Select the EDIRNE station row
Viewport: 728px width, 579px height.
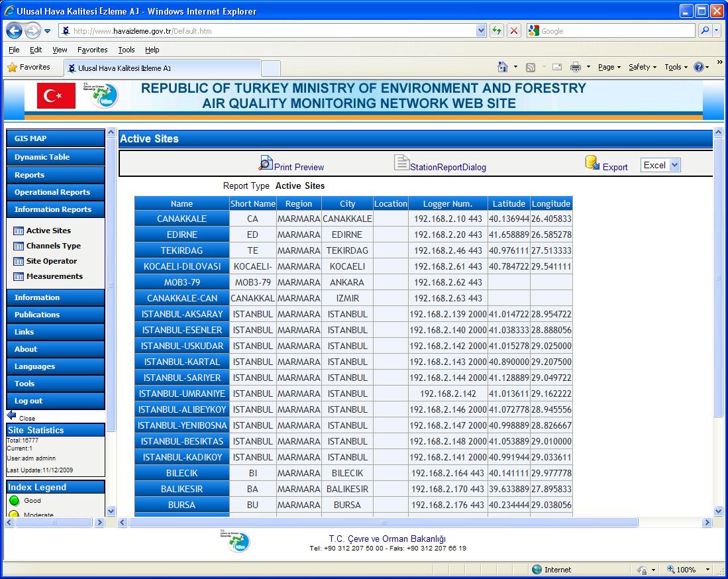[182, 235]
